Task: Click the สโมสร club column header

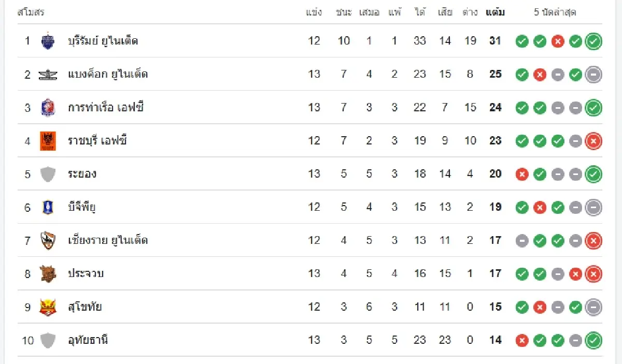Action: coord(31,12)
